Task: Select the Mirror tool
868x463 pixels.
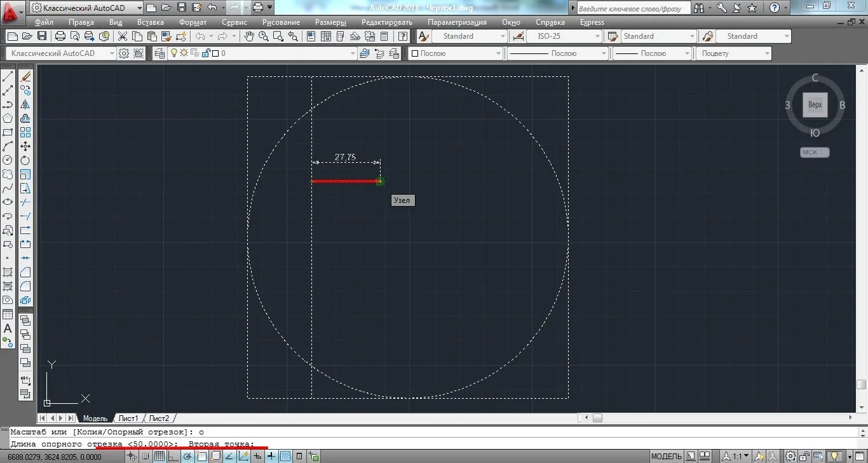Action: pos(25,104)
